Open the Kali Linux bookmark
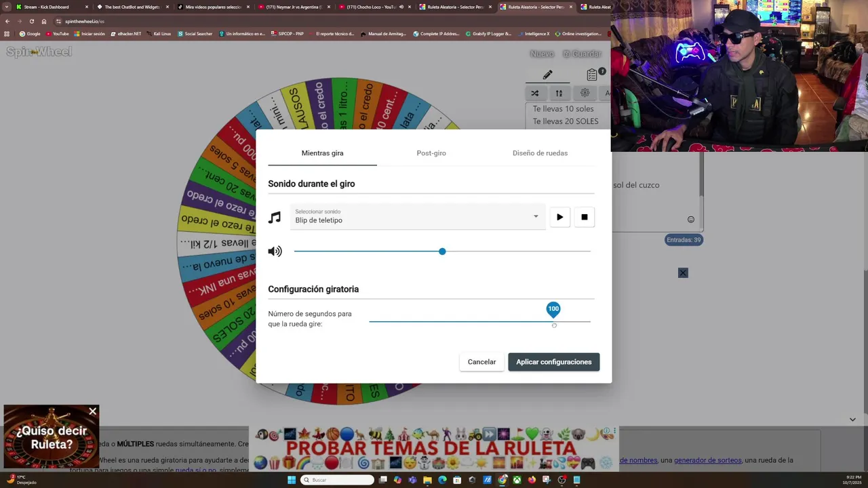Viewport: 868px width, 488px height. [159, 34]
